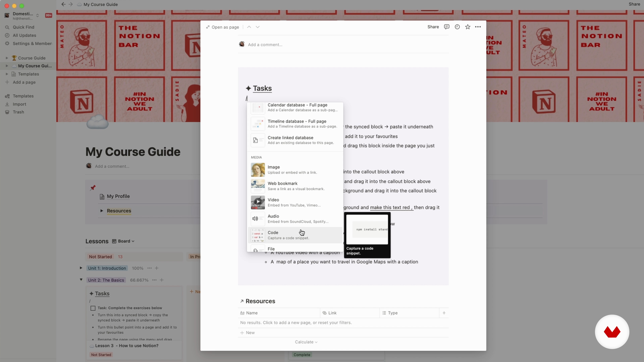Navigate forward with the right arrow
Screen dimensions: 644x362
pyautogui.click(x=70, y=4)
